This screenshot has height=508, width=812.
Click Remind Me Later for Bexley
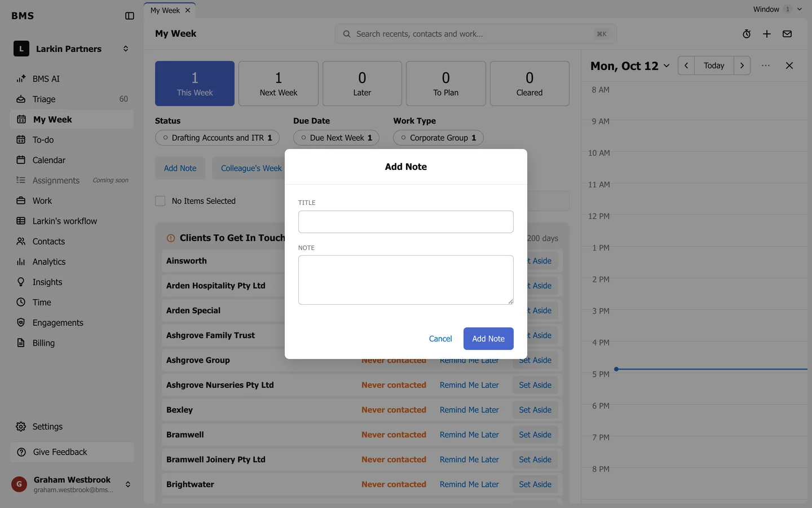tap(469, 410)
